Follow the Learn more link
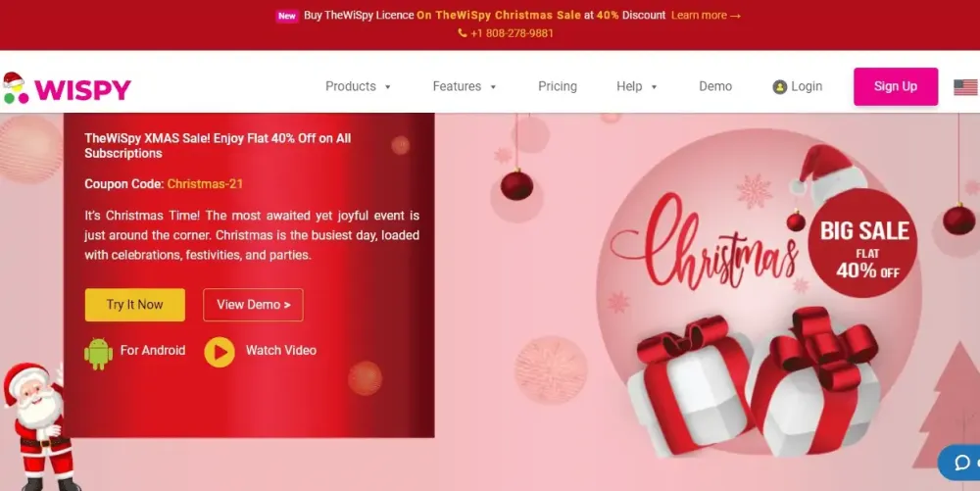The width and height of the screenshot is (980, 491). pyautogui.click(x=706, y=15)
